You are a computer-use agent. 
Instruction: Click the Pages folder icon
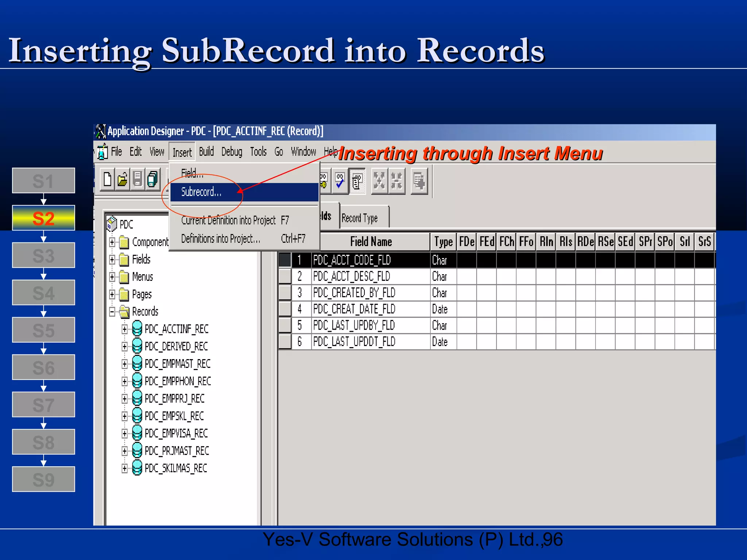point(124,294)
